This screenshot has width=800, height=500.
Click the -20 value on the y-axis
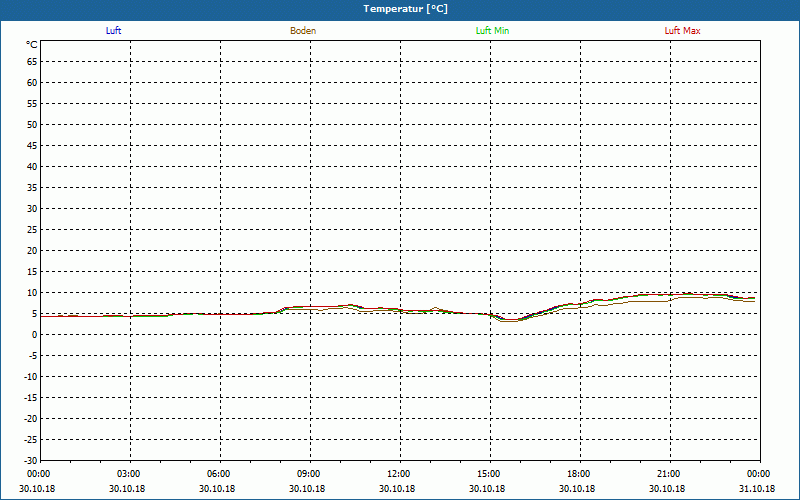[30, 419]
